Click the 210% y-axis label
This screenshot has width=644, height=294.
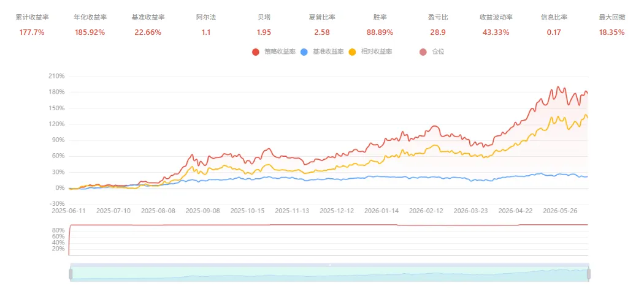(x=57, y=77)
